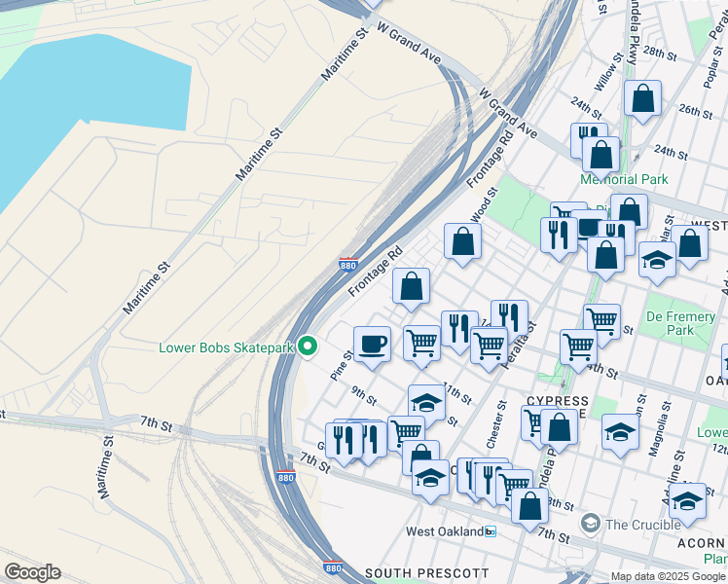
Task: Click the De Fremery Park label
Action: [680, 323]
